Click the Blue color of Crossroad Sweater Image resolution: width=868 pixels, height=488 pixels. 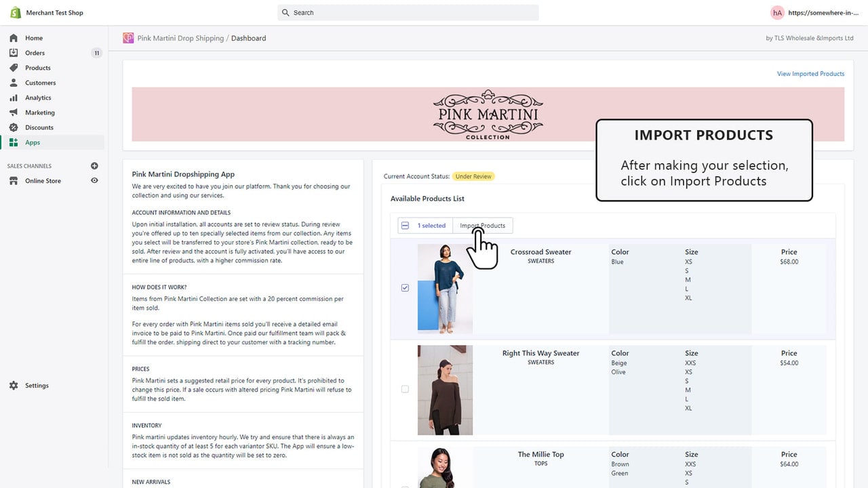[x=617, y=262]
